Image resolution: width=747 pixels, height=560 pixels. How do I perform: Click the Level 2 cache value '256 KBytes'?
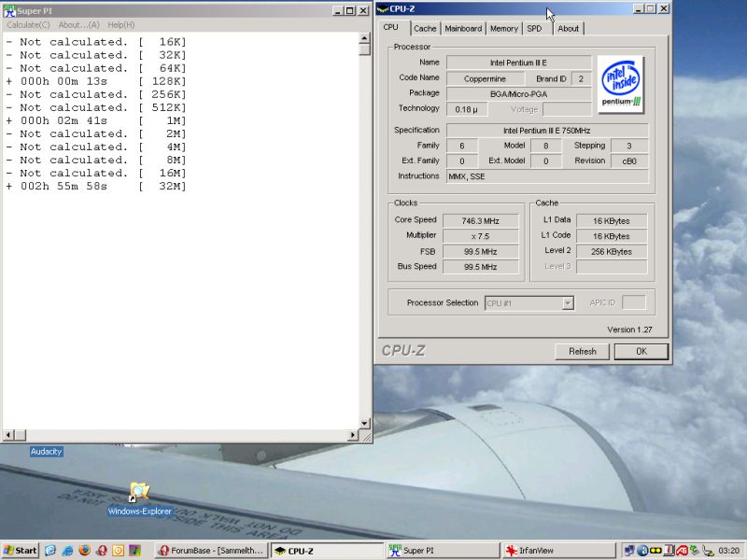(x=612, y=251)
